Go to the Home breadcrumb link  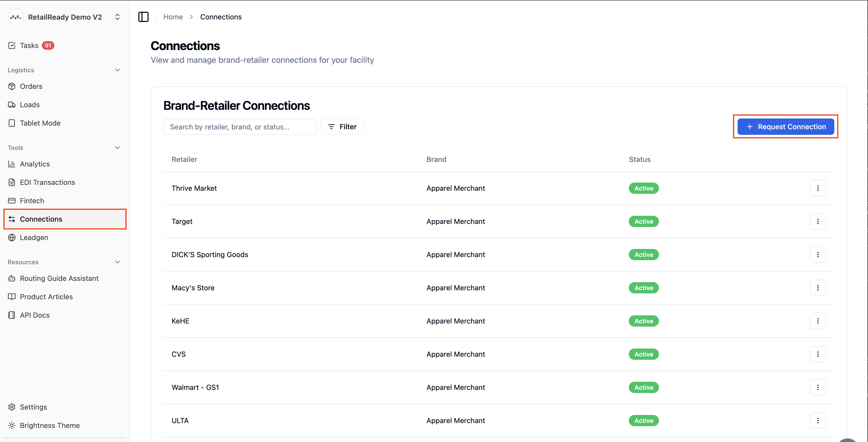[x=173, y=17]
